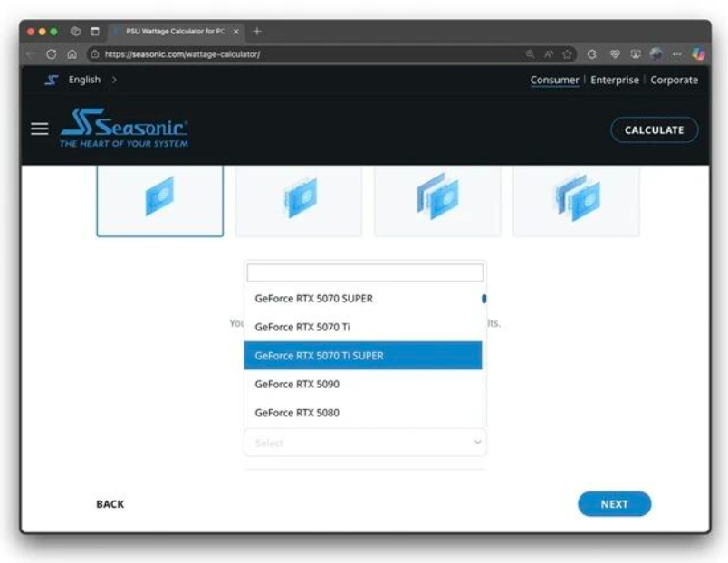Bookmark page with the star icon
Image resolution: width=728 pixels, height=563 pixels.
click(x=567, y=54)
